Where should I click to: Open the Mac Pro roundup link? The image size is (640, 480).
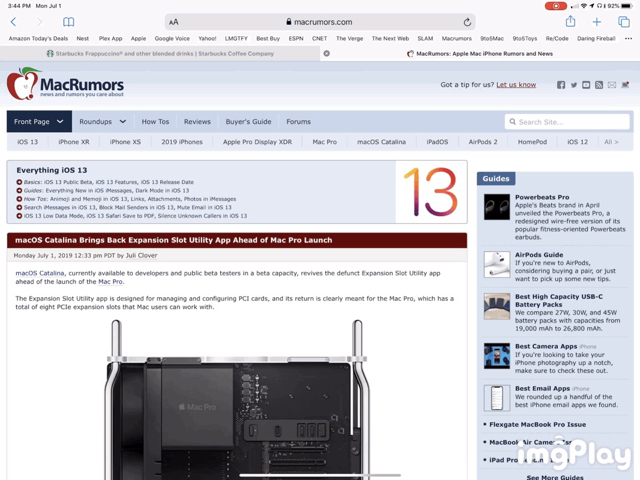pyautogui.click(x=324, y=142)
